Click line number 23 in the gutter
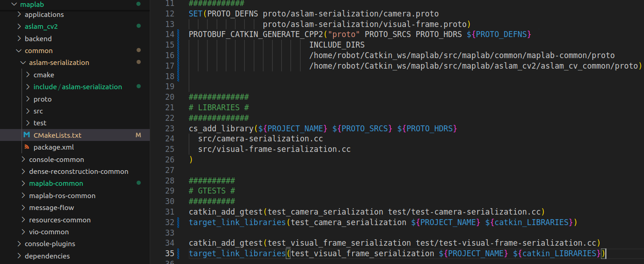Screen dimensions: 644x264 [x=170, y=128]
